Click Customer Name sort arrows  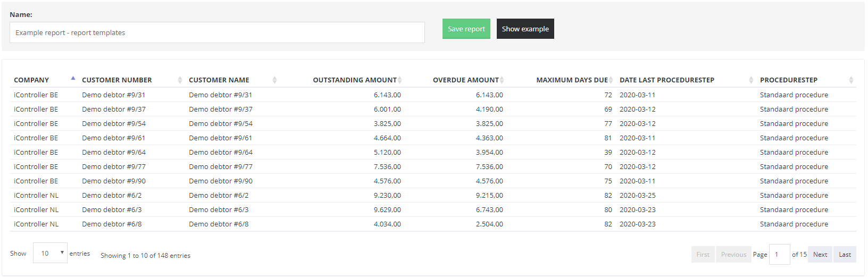[274, 80]
